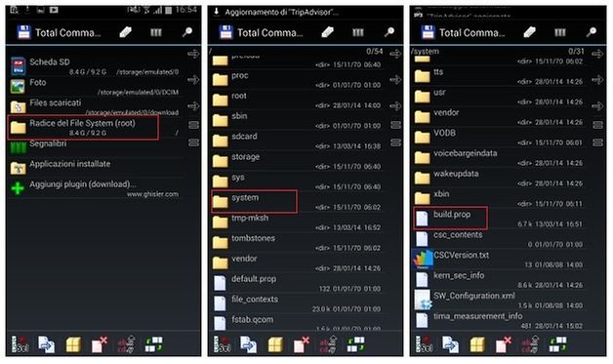The height and width of the screenshot is (364, 613).
Task: Open Applicazioni installate entry
Action: pyautogui.click(x=96, y=168)
